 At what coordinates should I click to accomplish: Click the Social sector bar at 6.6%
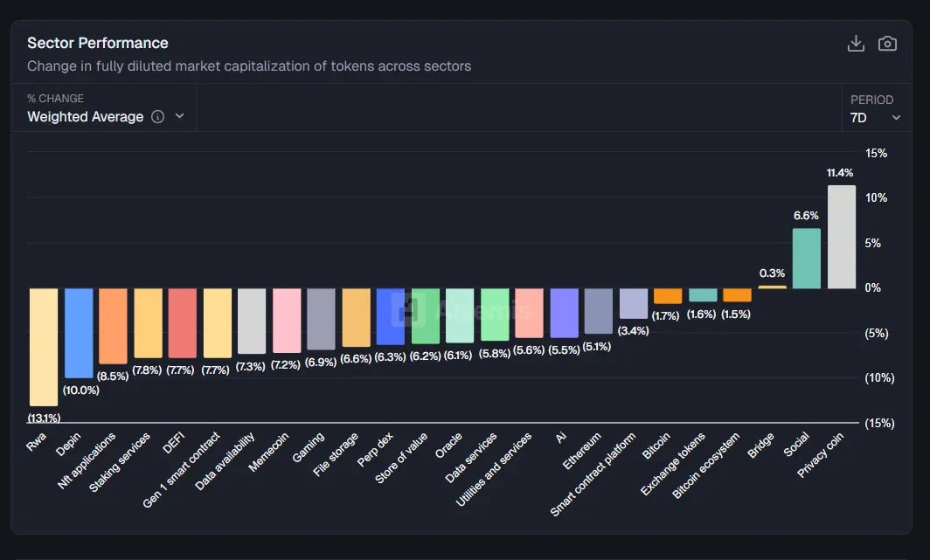(806, 259)
